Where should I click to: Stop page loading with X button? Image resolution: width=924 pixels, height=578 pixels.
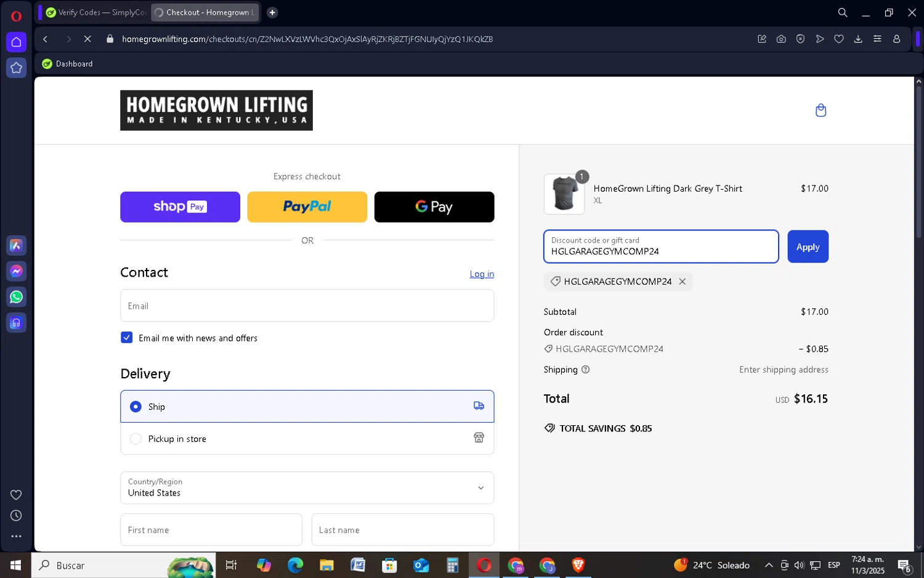87,39
